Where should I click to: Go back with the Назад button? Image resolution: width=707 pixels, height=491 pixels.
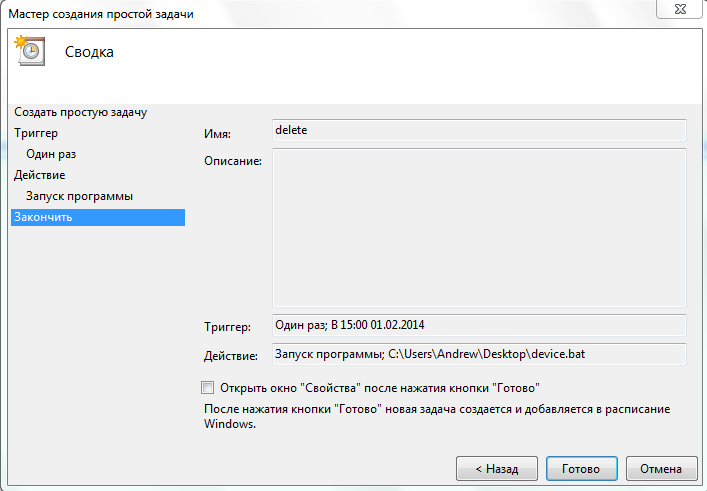(497, 469)
